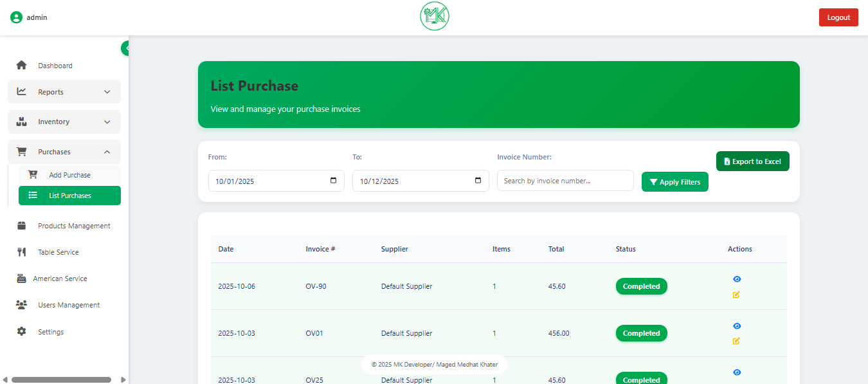This screenshot has height=384, width=868.
Task: Expand the Reports menu chevron
Action: (x=107, y=92)
